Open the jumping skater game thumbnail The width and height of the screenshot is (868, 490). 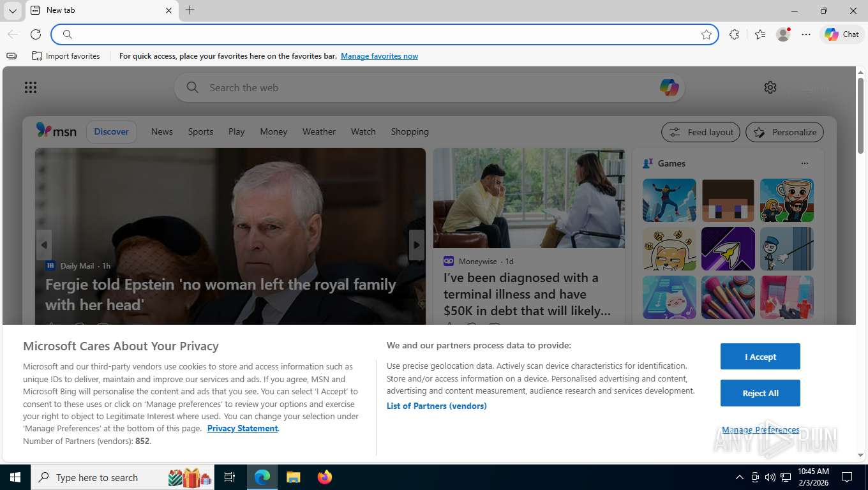tap(670, 200)
